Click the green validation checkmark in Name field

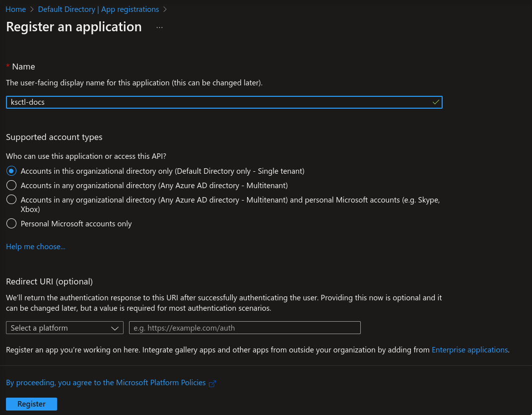click(x=435, y=102)
